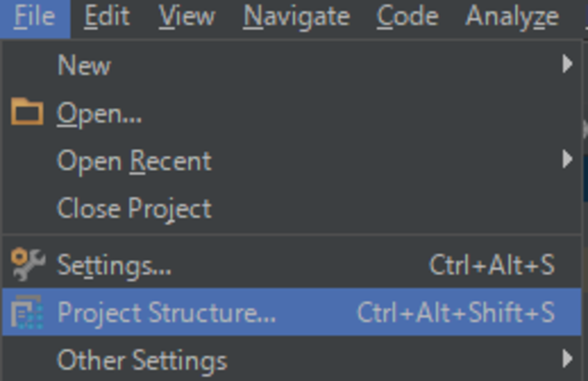Expand the New submenu arrow
Image resolution: width=588 pixels, height=381 pixels.
(567, 64)
